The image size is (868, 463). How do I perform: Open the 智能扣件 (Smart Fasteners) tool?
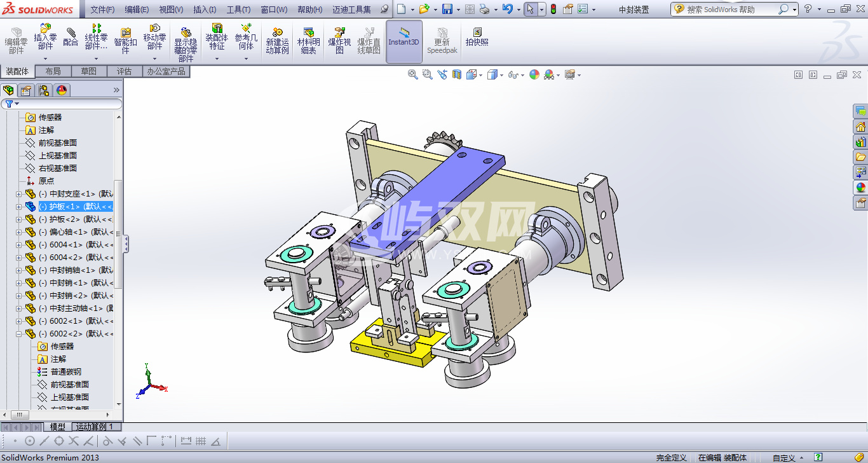[x=125, y=39]
